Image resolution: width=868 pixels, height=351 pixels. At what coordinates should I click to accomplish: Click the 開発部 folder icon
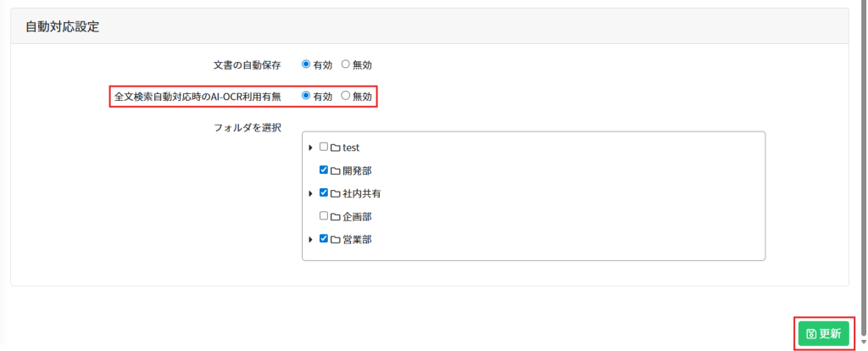click(x=336, y=170)
